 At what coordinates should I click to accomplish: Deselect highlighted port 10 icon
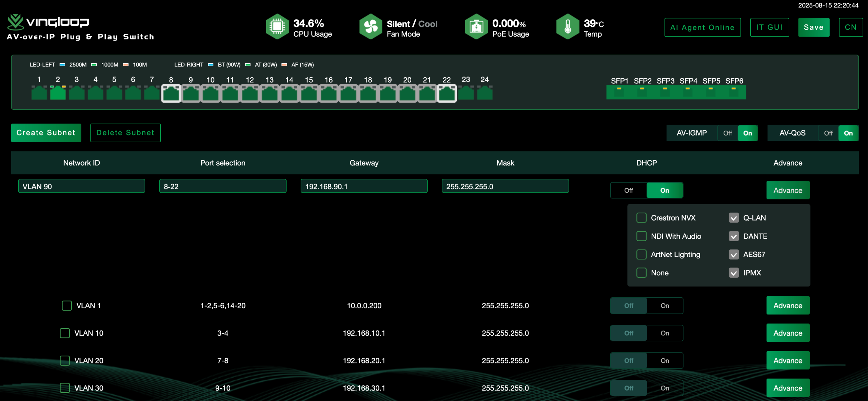click(211, 93)
